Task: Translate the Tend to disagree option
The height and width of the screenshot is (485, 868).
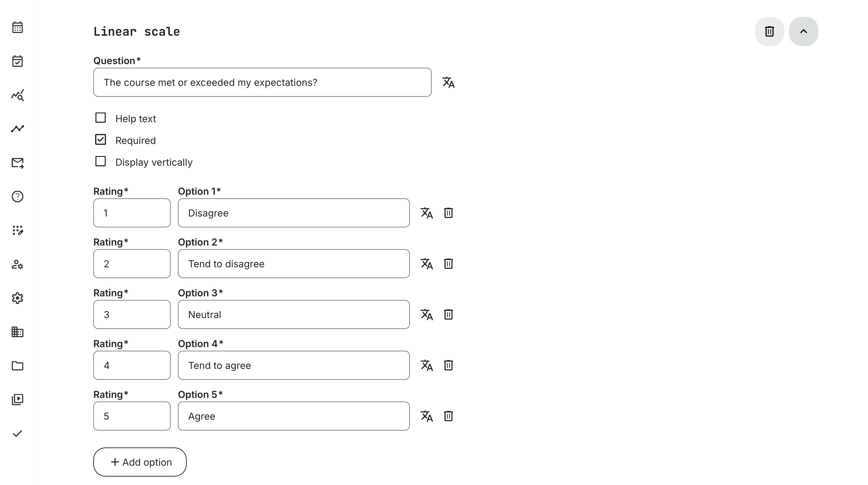Action: tap(426, 264)
